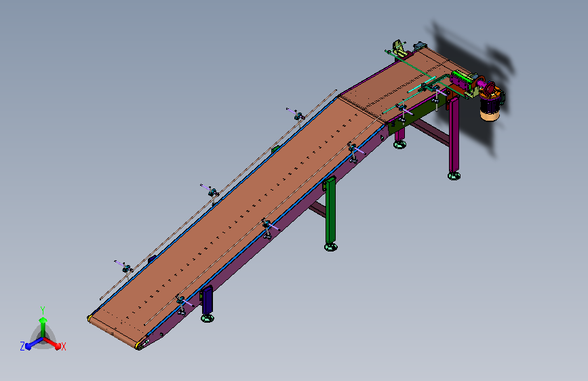Select the purple side frame of the incline

point(270,240)
